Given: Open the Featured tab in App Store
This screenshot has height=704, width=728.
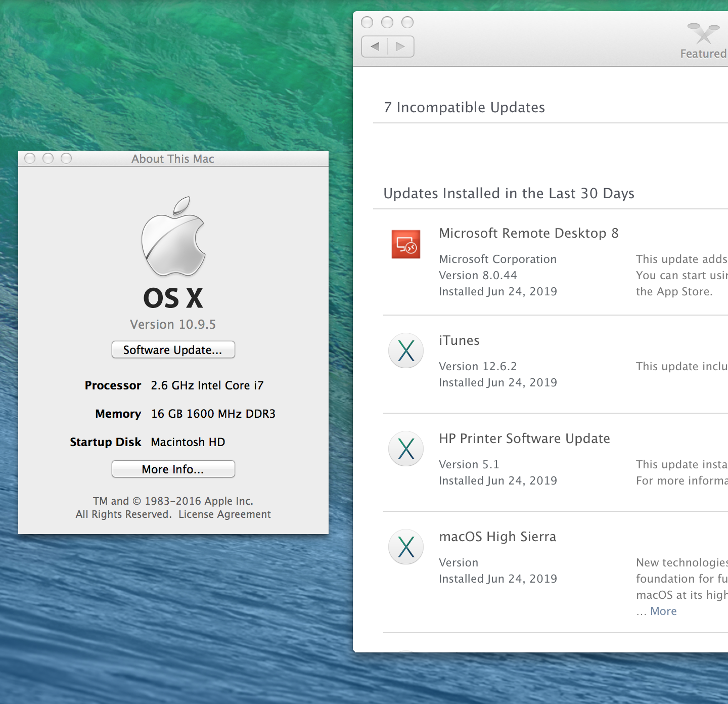Looking at the screenshot, I should [x=704, y=41].
